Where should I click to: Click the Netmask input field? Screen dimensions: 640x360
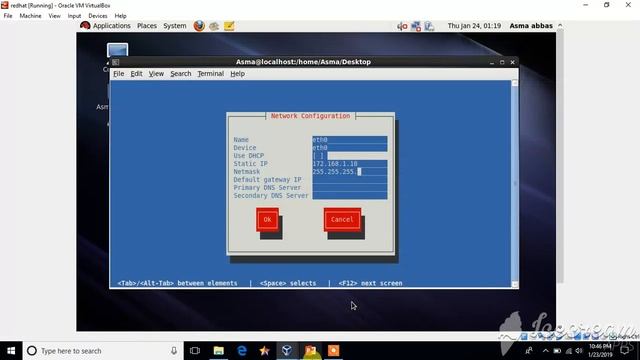(x=350, y=172)
